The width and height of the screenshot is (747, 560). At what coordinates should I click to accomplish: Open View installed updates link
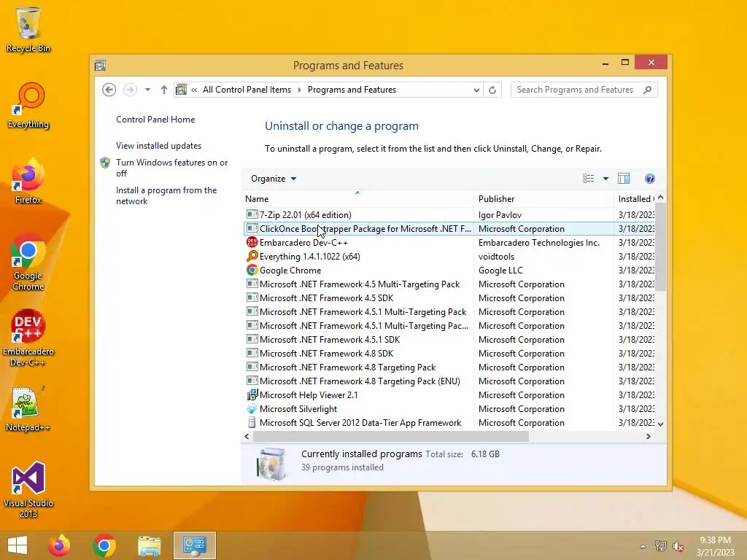[158, 146]
